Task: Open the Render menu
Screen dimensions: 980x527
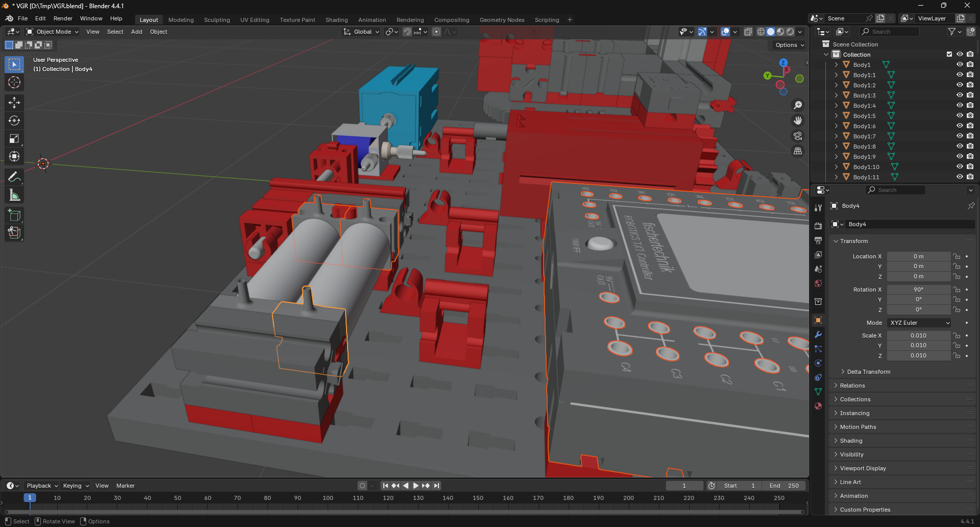Action: pos(63,18)
